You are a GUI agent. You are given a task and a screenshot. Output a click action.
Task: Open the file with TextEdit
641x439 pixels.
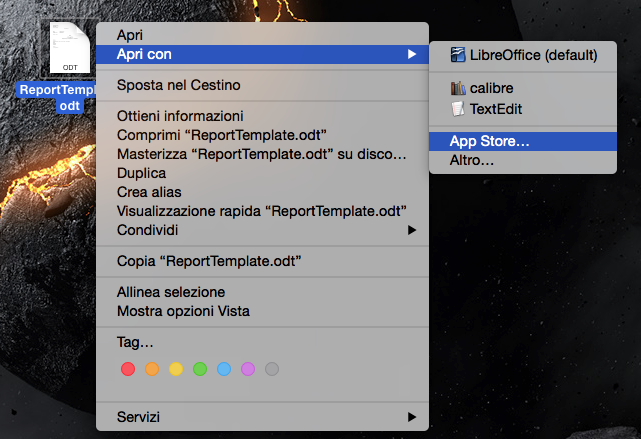(x=523, y=109)
